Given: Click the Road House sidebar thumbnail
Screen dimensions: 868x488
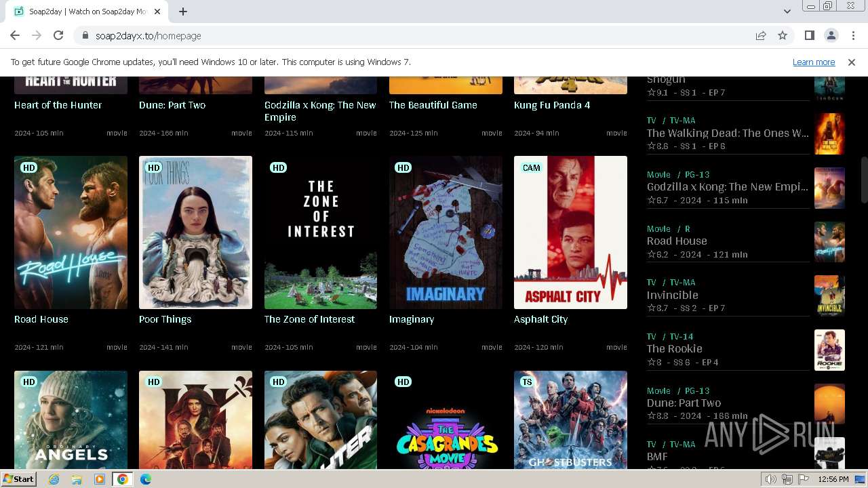Looking at the screenshot, I should pos(829,242).
